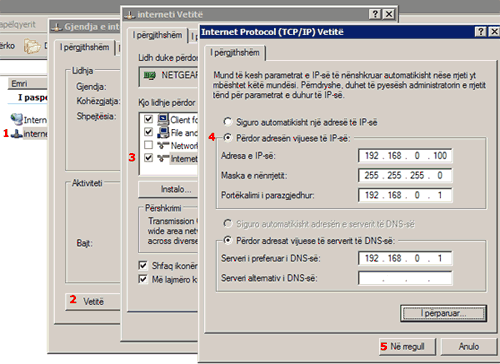Select 'Përdor adresën vijuese të IP-së' radio
500x364 pixels.
(228, 137)
